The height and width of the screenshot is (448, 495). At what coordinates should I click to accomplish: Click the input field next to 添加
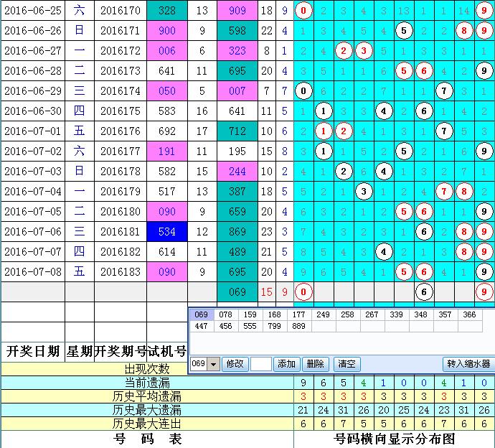point(260,364)
